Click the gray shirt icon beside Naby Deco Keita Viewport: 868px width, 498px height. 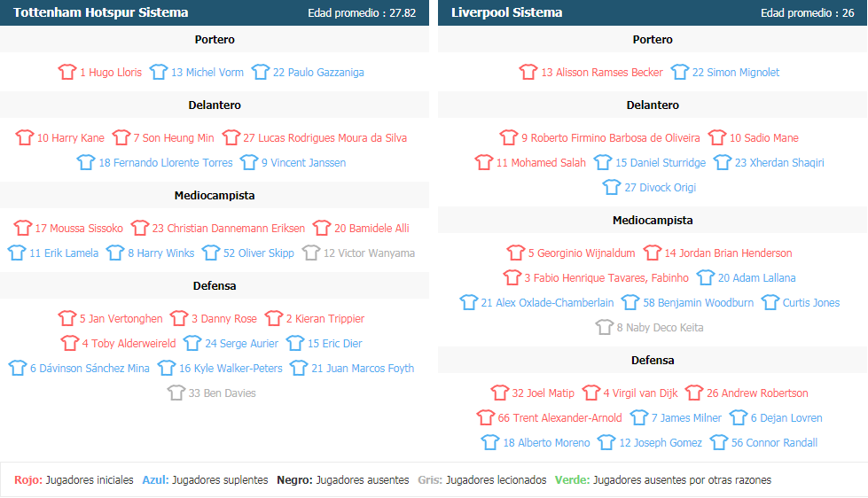[605, 328]
